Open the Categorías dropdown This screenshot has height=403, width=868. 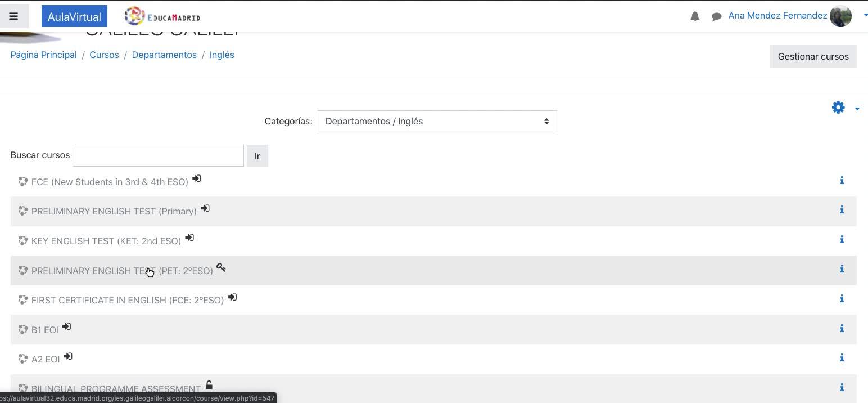[x=437, y=122]
